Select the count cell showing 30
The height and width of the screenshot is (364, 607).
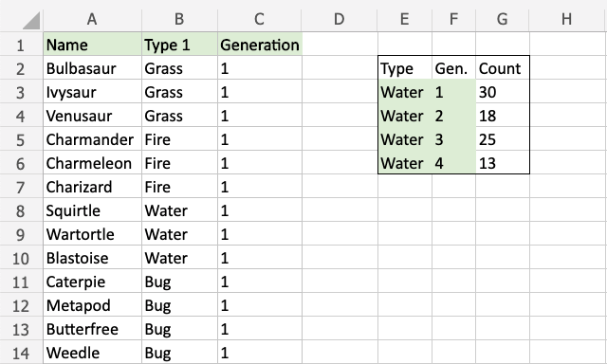pos(503,92)
